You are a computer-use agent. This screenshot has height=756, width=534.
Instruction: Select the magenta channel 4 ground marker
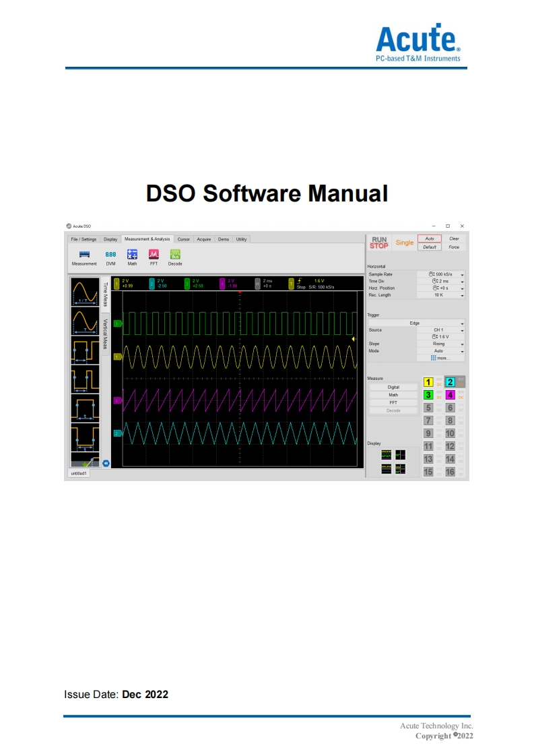(118, 401)
